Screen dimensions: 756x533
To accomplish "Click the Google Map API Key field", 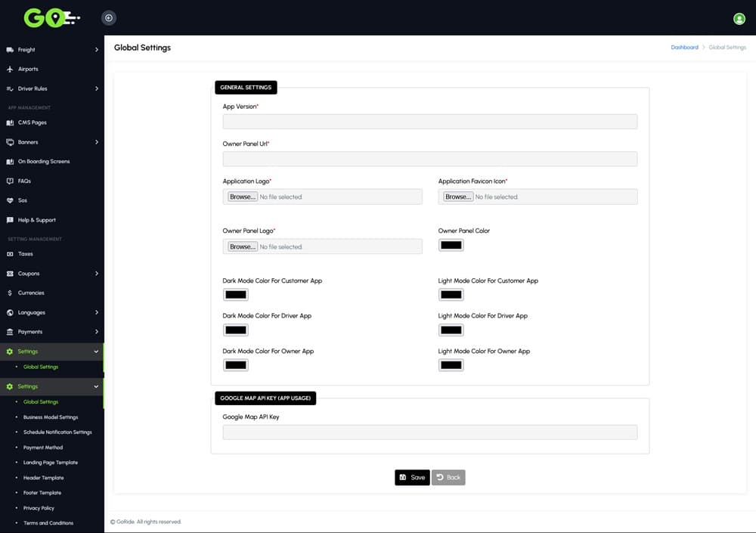I will tap(429, 432).
